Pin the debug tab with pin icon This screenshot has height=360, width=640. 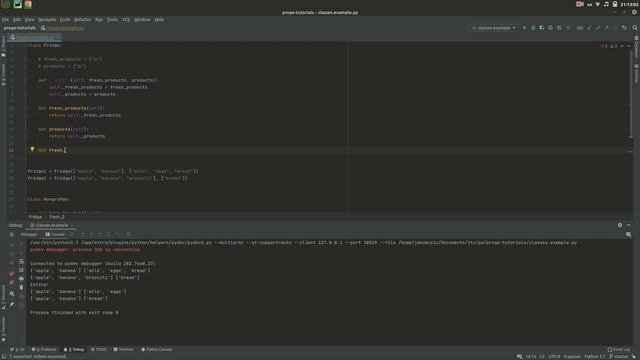click(x=12, y=304)
